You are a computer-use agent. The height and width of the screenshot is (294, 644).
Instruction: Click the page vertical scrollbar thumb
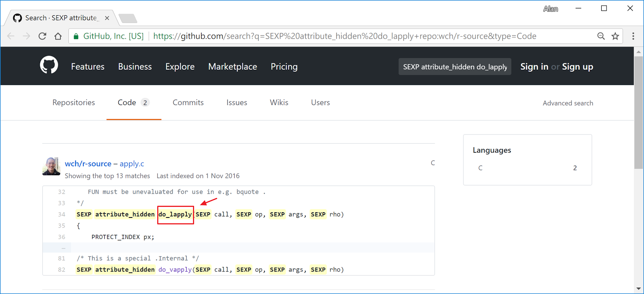[x=638, y=113]
